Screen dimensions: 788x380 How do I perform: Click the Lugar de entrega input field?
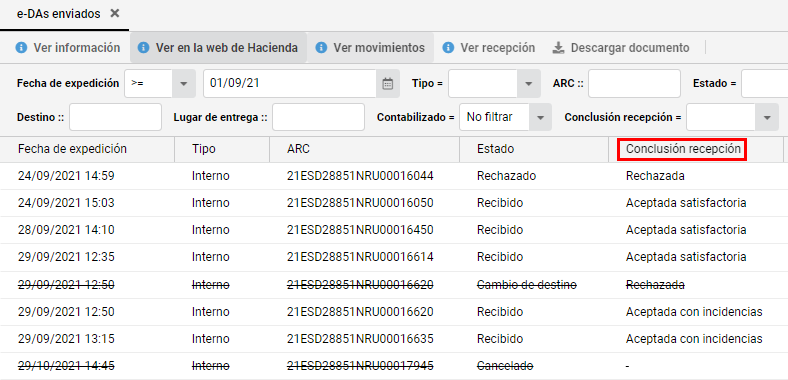318,117
